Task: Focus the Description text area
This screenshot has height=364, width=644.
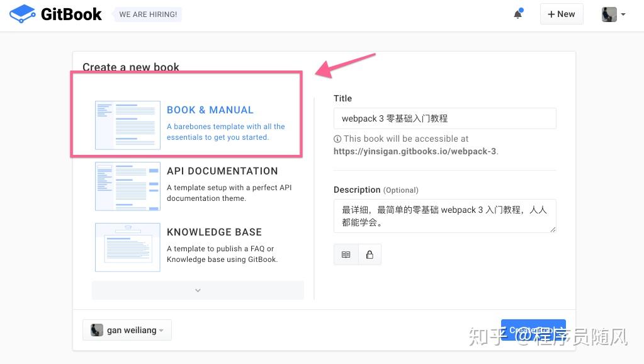Action: pyautogui.click(x=445, y=216)
